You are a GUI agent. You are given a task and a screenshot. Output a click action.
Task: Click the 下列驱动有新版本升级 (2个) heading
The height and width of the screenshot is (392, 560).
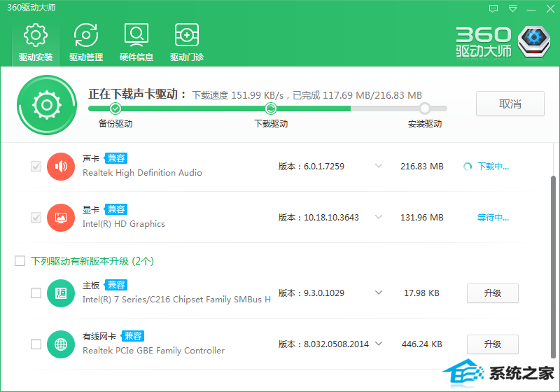coord(92,261)
